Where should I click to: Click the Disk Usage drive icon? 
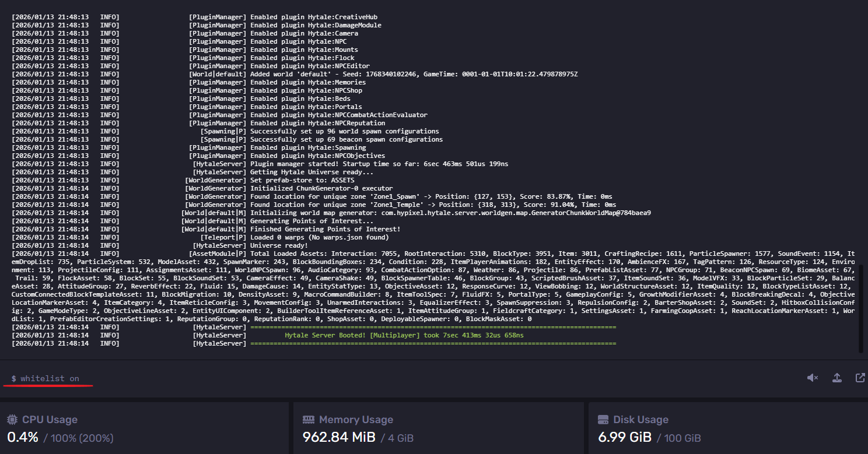click(604, 420)
